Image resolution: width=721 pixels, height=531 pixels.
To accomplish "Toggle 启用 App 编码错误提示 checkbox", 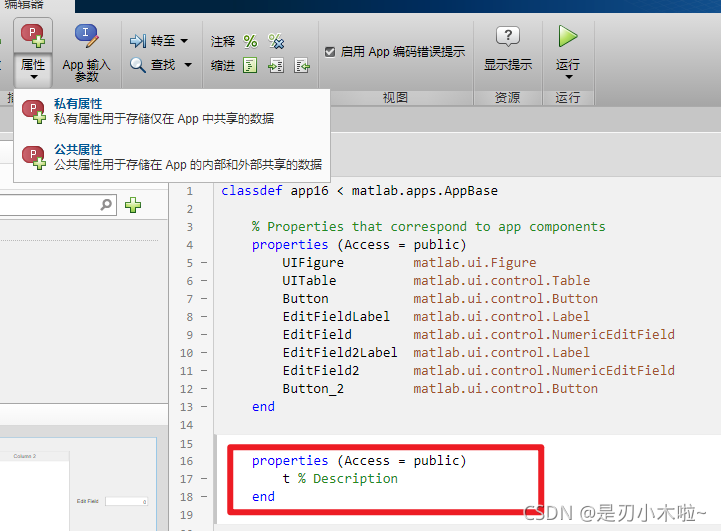I will coord(330,51).
